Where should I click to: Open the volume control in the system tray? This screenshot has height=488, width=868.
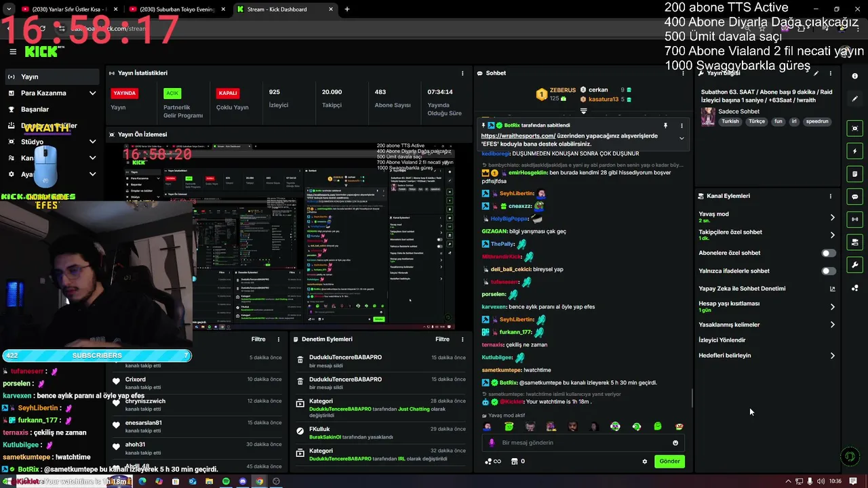[821, 481]
